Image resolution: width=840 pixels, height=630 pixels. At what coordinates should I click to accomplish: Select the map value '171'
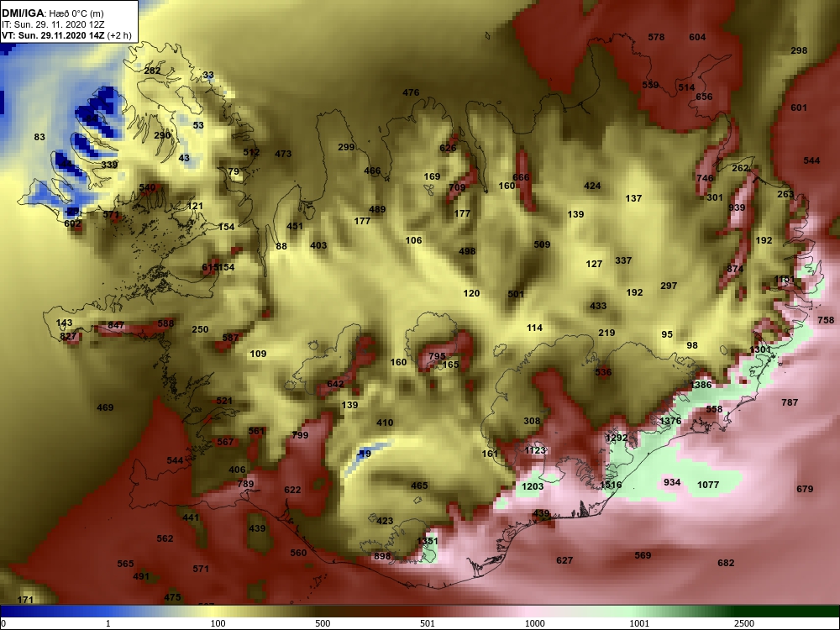25,600
